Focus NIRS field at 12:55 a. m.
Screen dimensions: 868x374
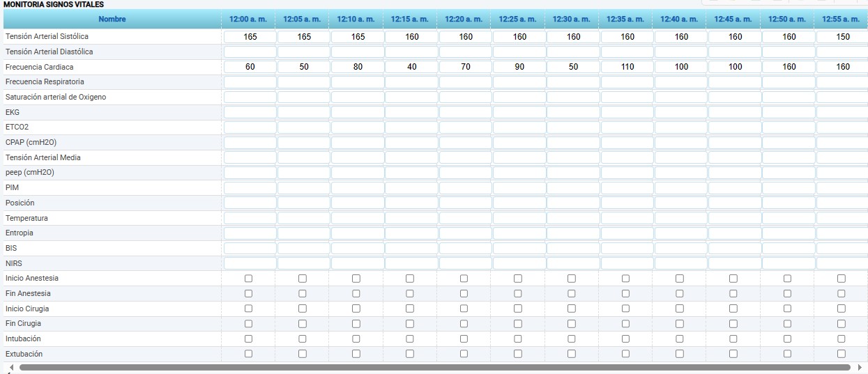coord(842,263)
